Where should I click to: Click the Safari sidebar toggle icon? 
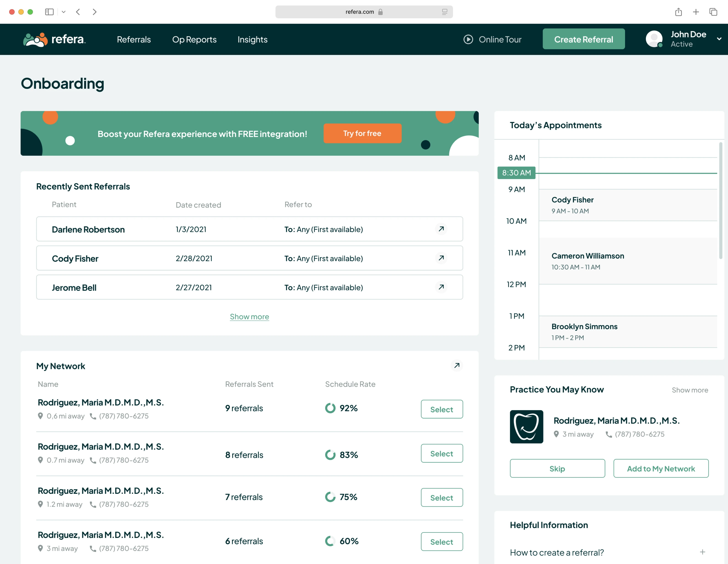click(x=49, y=12)
